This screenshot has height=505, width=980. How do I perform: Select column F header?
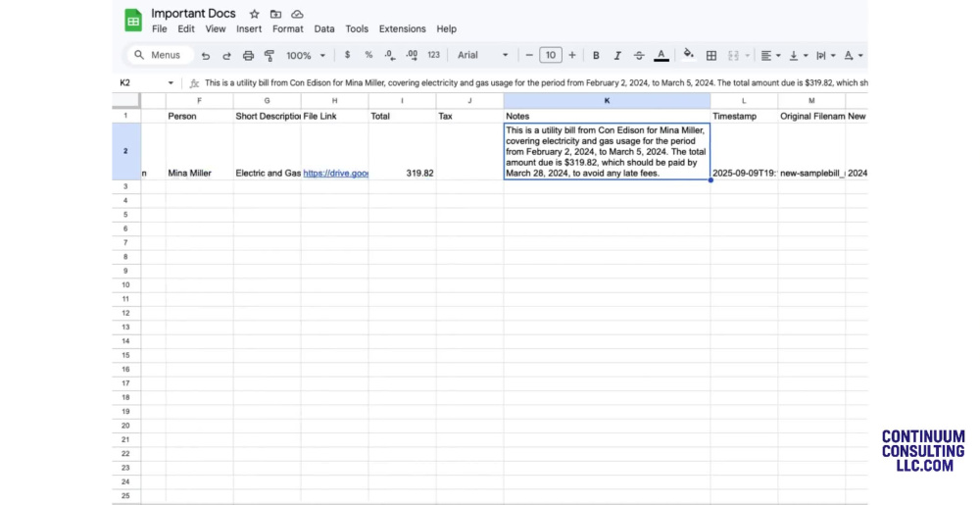click(199, 100)
